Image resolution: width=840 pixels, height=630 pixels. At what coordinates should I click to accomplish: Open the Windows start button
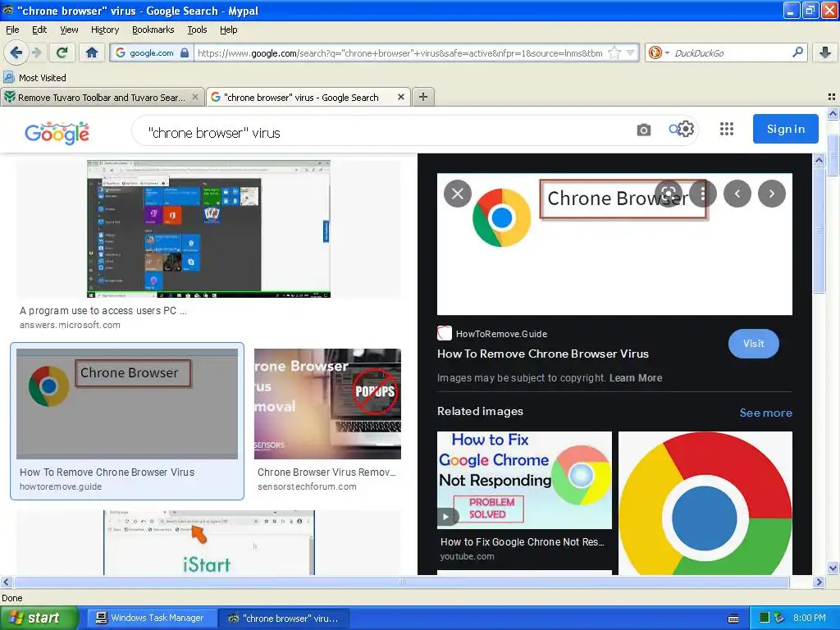(x=39, y=618)
